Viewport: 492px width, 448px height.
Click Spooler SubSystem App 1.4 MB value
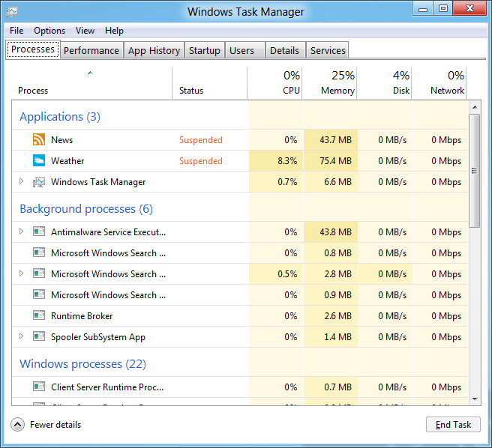tap(338, 337)
